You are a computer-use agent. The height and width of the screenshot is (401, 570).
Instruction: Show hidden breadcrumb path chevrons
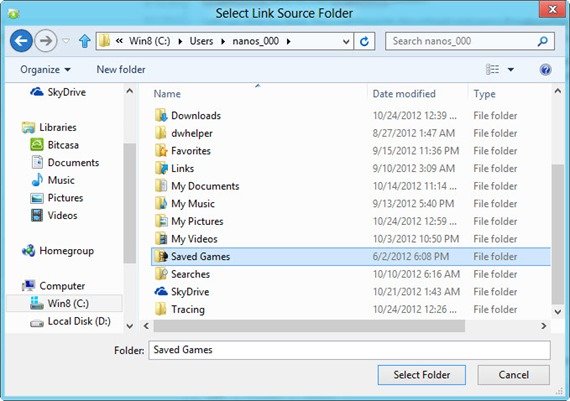click(119, 41)
